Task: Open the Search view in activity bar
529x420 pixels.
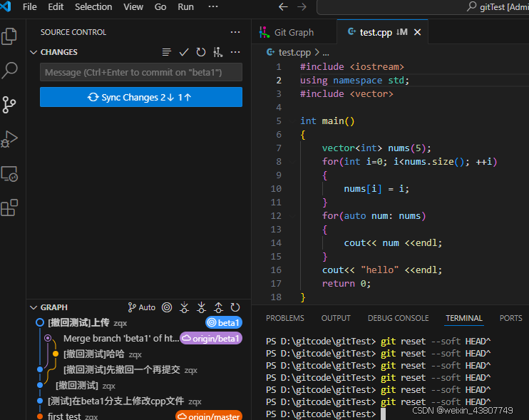Action: tap(9, 71)
